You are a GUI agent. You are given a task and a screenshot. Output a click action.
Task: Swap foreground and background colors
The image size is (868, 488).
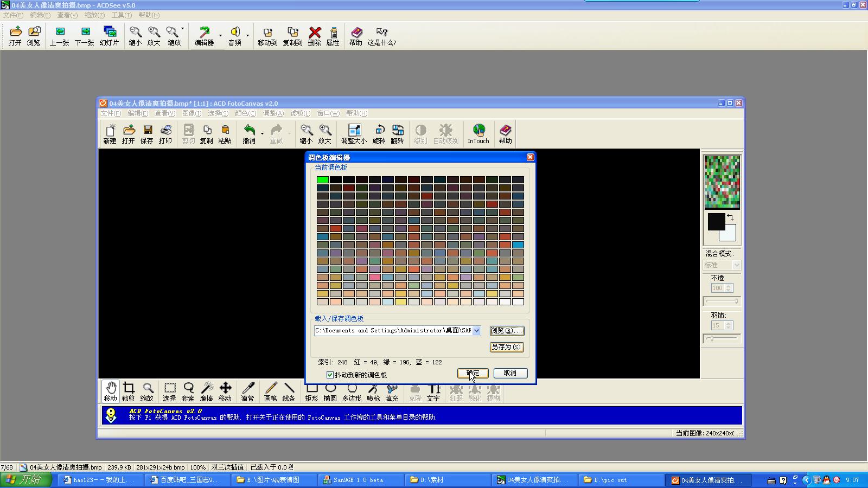click(x=730, y=217)
